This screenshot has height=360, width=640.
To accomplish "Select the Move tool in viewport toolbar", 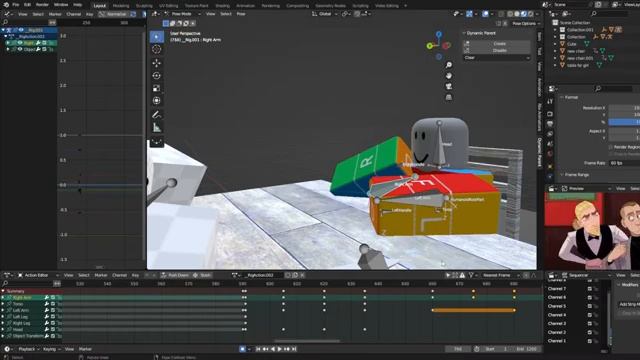I will coord(157,63).
